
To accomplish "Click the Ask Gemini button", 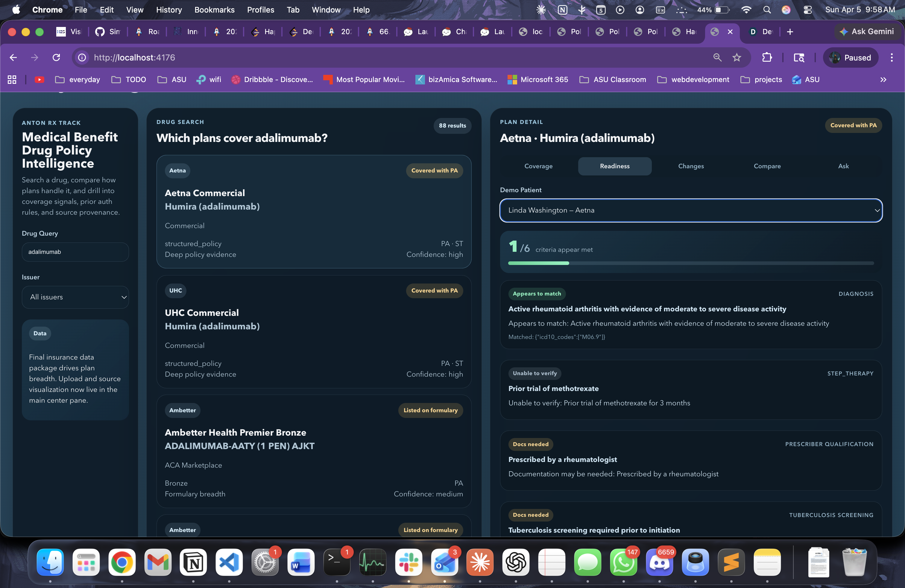I will coord(867,31).
